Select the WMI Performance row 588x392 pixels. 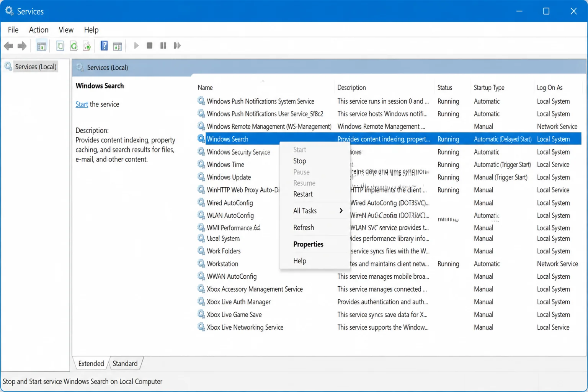coord(389,227)
